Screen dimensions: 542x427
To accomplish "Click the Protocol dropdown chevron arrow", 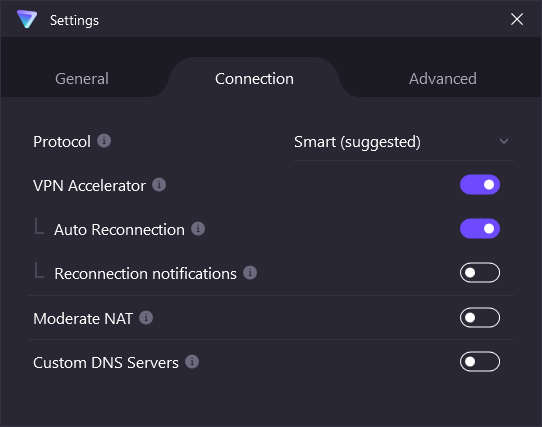I will [504, 141].
